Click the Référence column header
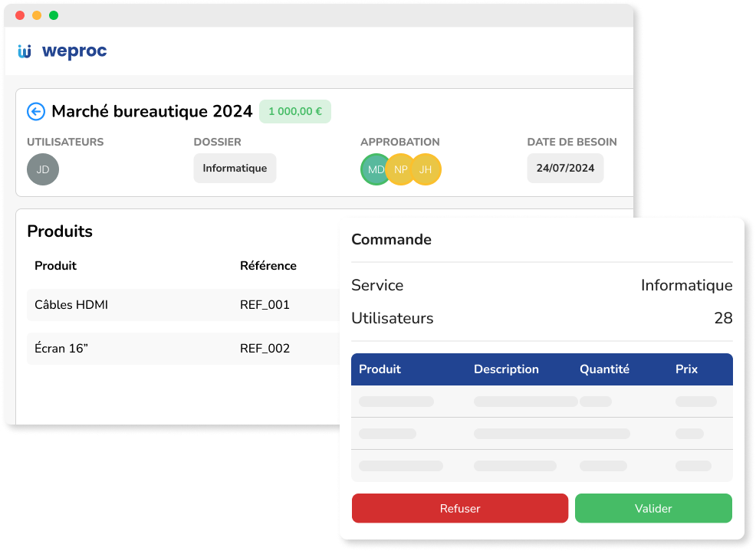This screenshot has height=551, width=756. tap(268, 266)
